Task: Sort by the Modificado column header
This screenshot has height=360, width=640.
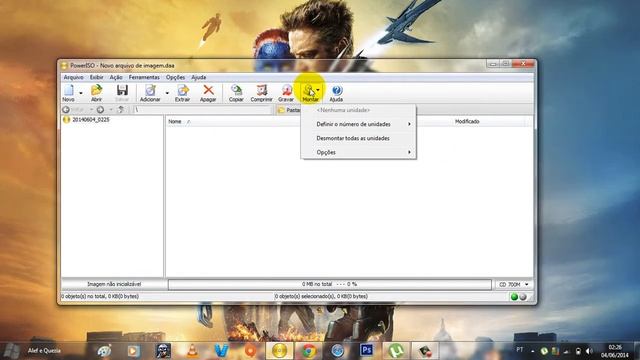Action: point(467,122)
